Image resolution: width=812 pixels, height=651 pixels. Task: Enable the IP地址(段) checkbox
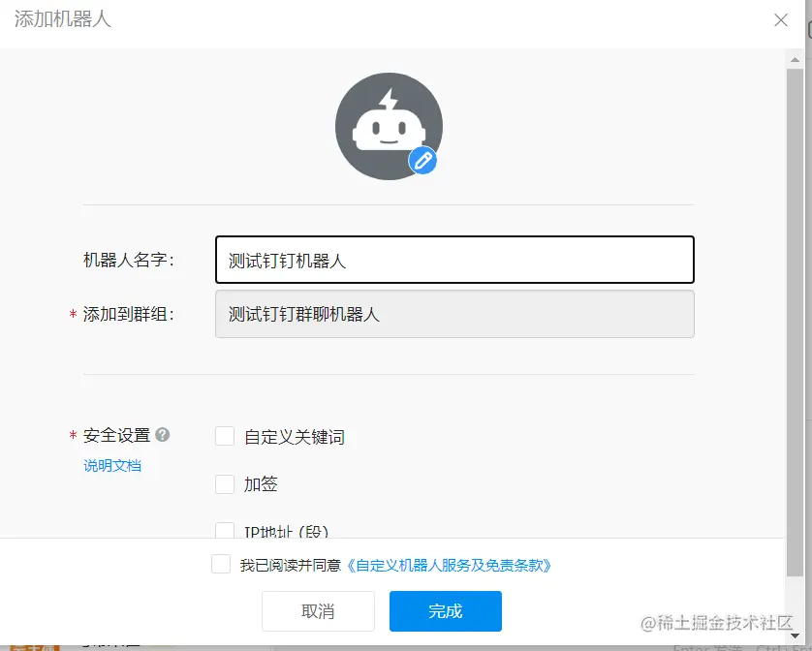pyautogui.click(x=224, y=531)
